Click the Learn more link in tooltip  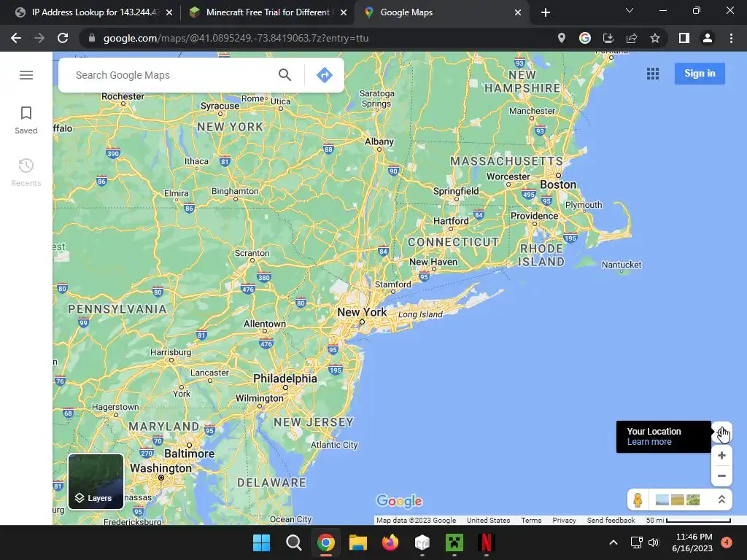coord(649,442)
